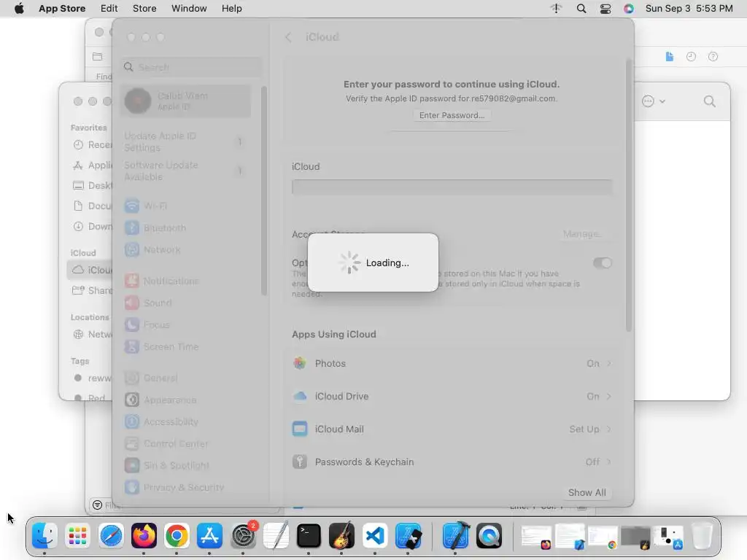
Task: Open Update Apple ID Settings item
Action: click(186, 142)
